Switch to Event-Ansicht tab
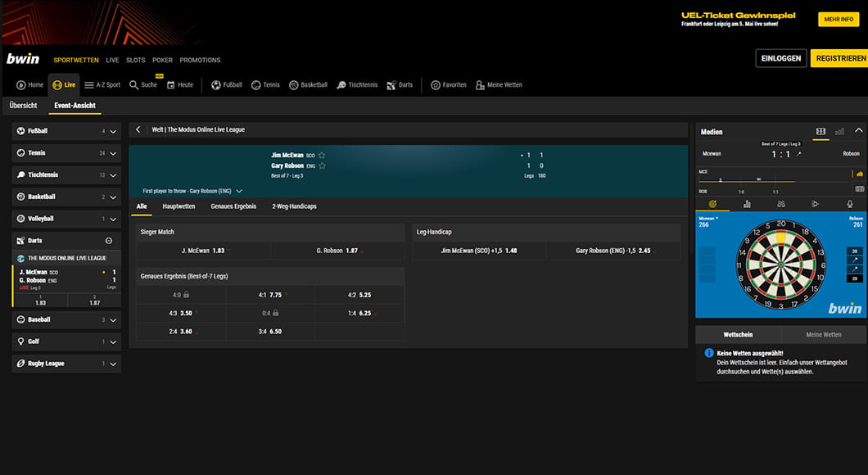Screen dimensions: 868x475 (75, 105)
